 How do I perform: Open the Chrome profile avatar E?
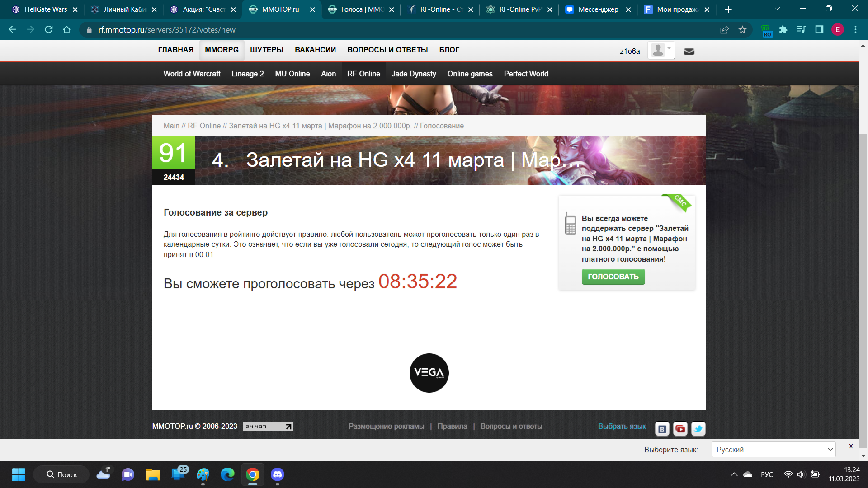[x=837, y=29]
